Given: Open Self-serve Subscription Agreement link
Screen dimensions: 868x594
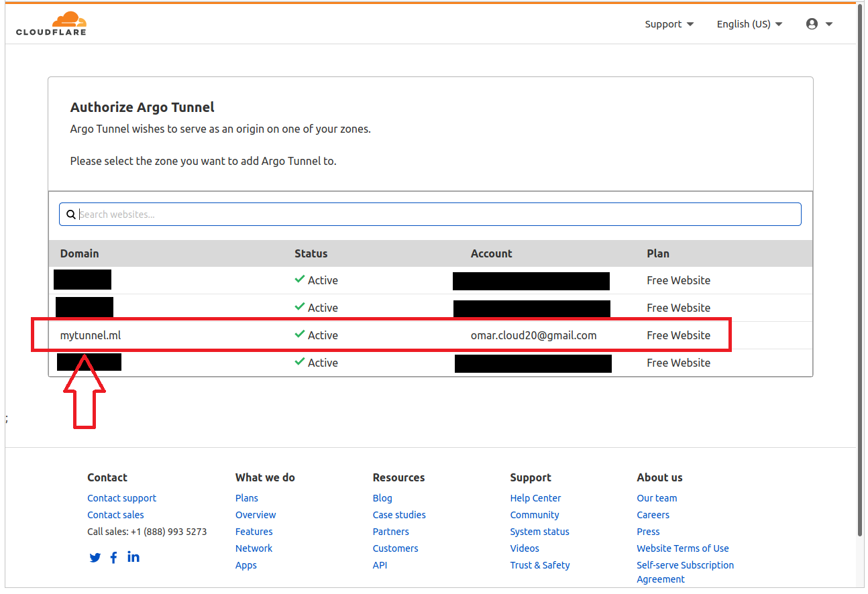Looking at the screenshot, I should pyautogui.click(x=686, y=572).
